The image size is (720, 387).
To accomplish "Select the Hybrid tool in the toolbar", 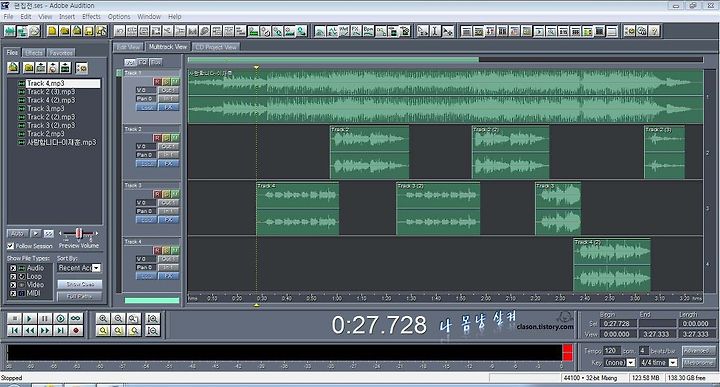I will 422,31.
